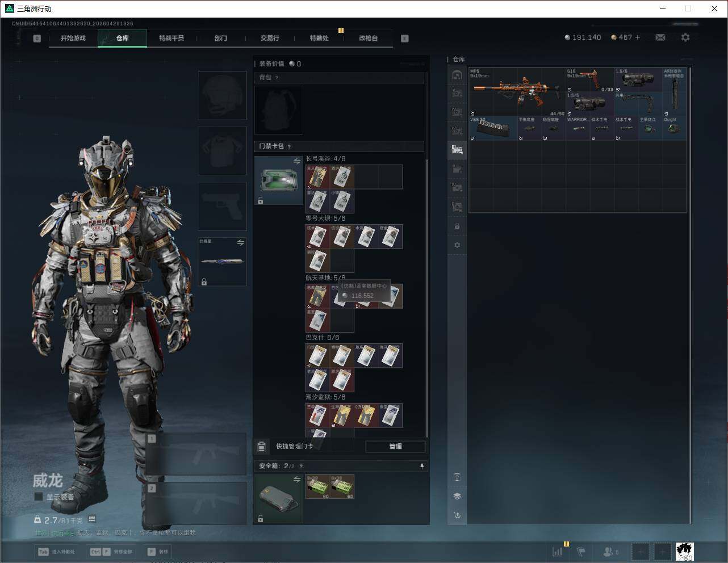Switch to the 开始游戏 tab

tap(73, 38)
